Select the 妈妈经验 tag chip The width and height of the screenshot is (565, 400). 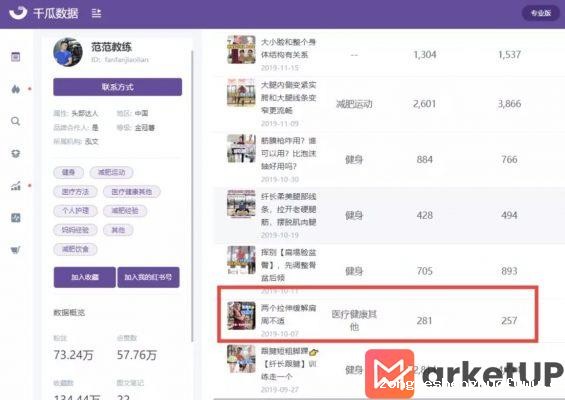point(75,230)
